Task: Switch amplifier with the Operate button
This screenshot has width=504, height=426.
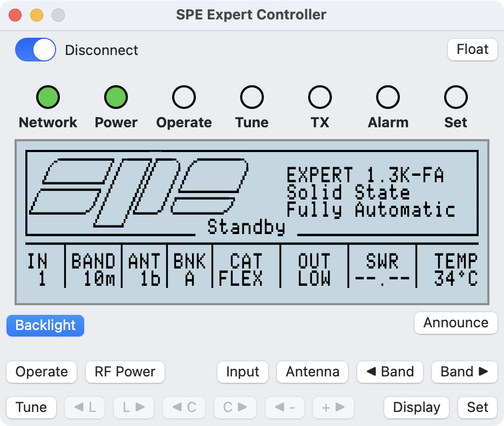Action: [42, 372]
